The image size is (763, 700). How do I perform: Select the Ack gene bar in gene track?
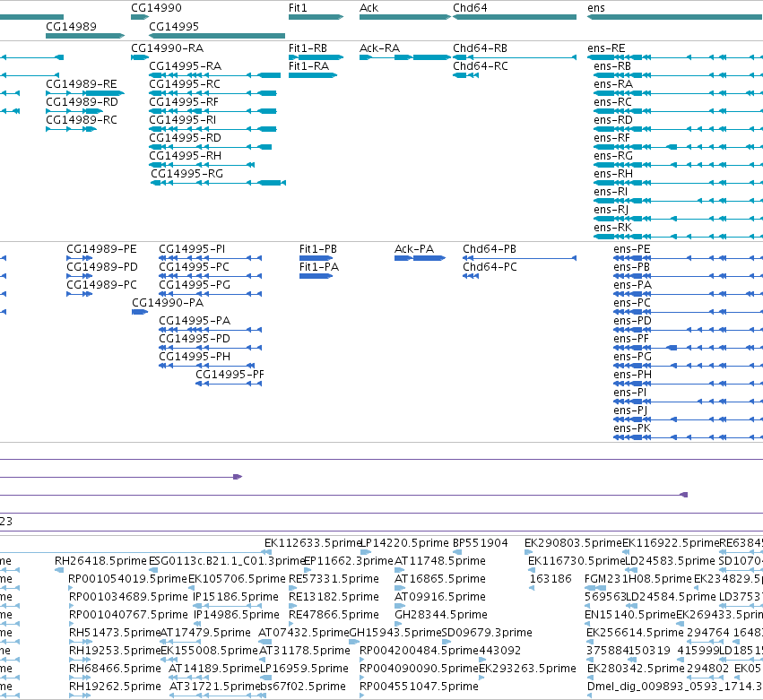[x=405, y=17]
